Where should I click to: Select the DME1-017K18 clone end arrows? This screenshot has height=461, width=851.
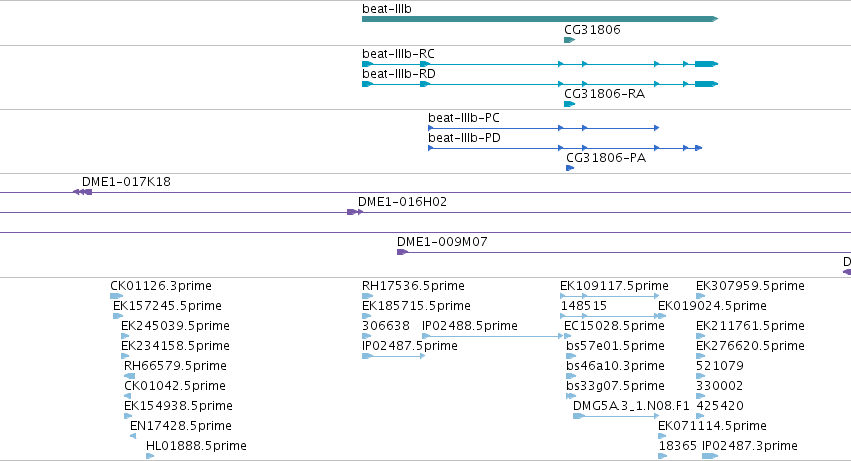pos(82,192)
